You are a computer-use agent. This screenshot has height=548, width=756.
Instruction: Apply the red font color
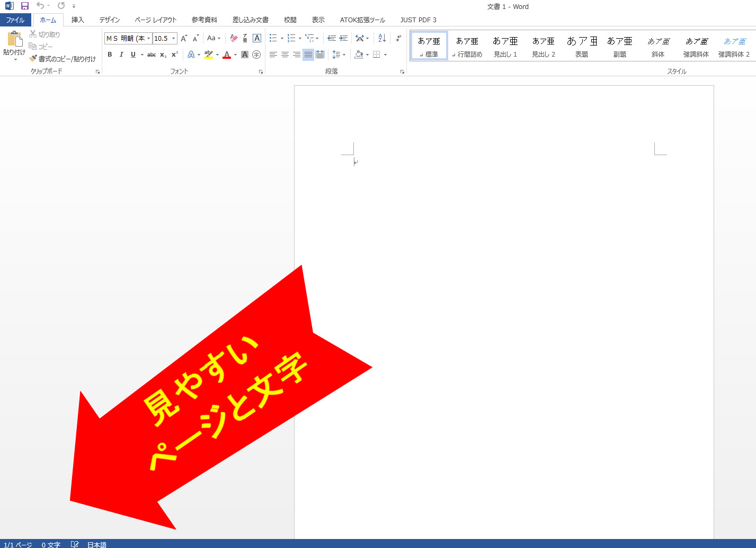[x=227, y=55]
